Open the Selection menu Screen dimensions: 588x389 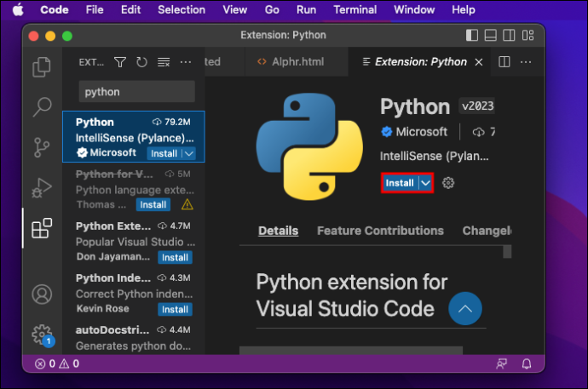click(x=182, y=9)
